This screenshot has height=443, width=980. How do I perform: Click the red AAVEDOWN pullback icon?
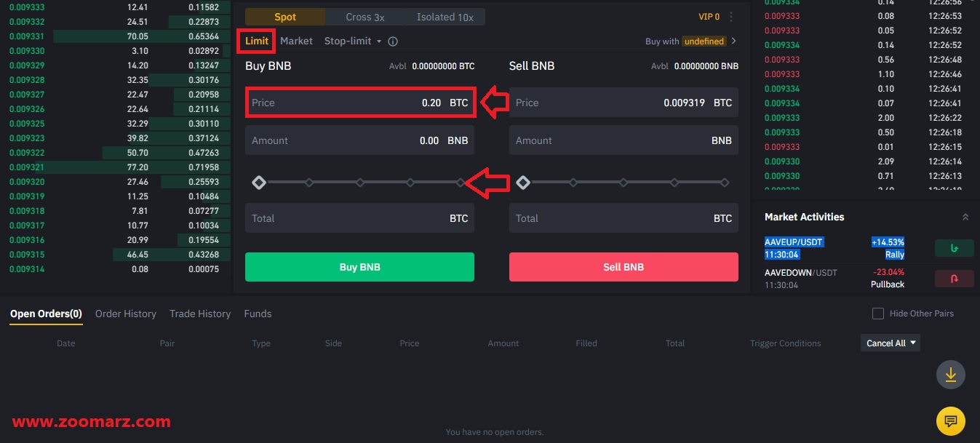tap(954, 278)
